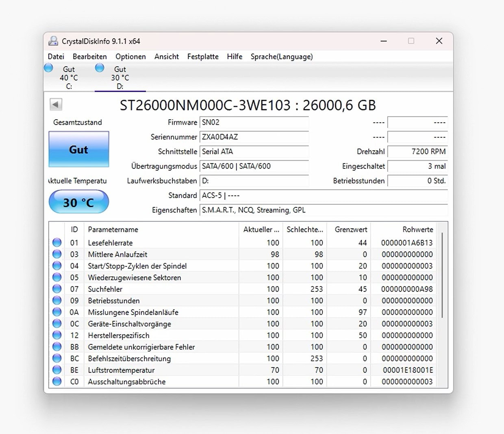Click the previous disk arrow button

coord(56,104)
